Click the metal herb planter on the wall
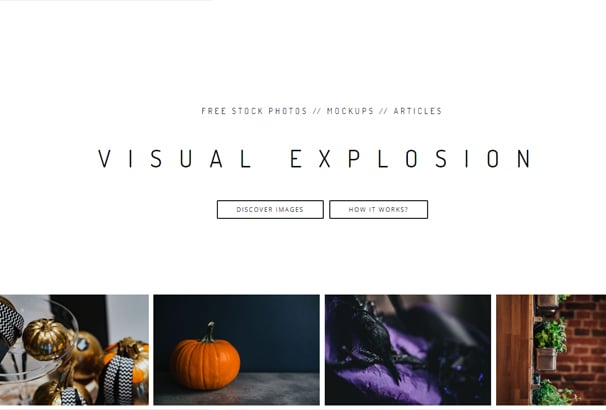606x410 pixels. pyautogui.click(x=546, y=359)
